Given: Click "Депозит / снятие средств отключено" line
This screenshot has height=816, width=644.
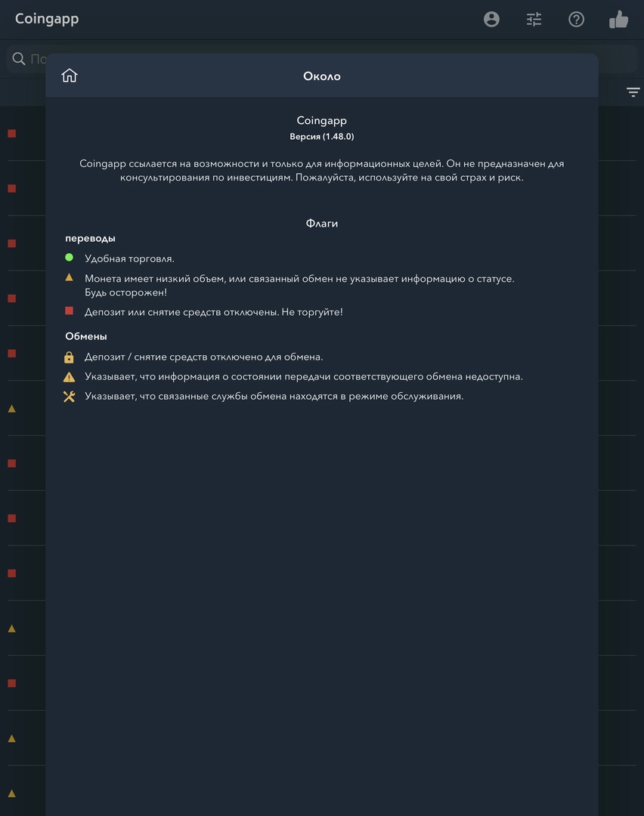Looking at the screenshot, I should tap(203, 357).
